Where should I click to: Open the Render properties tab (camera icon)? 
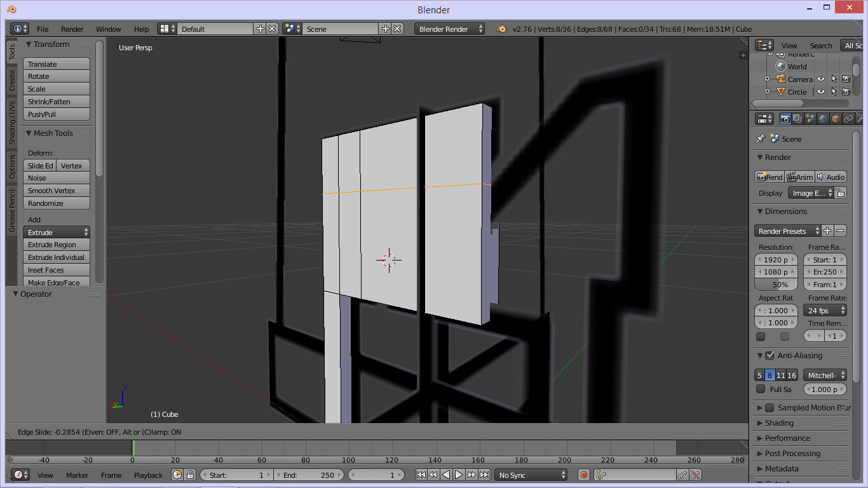pyautogui.click(x=785, y=119)
